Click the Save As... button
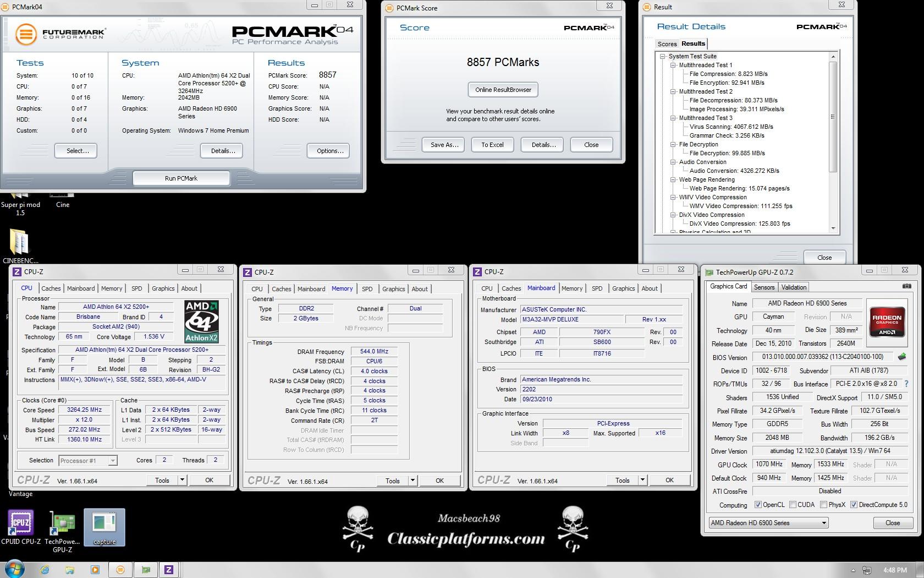The width and height of the screenshot is (924, 578). [444, 145]
